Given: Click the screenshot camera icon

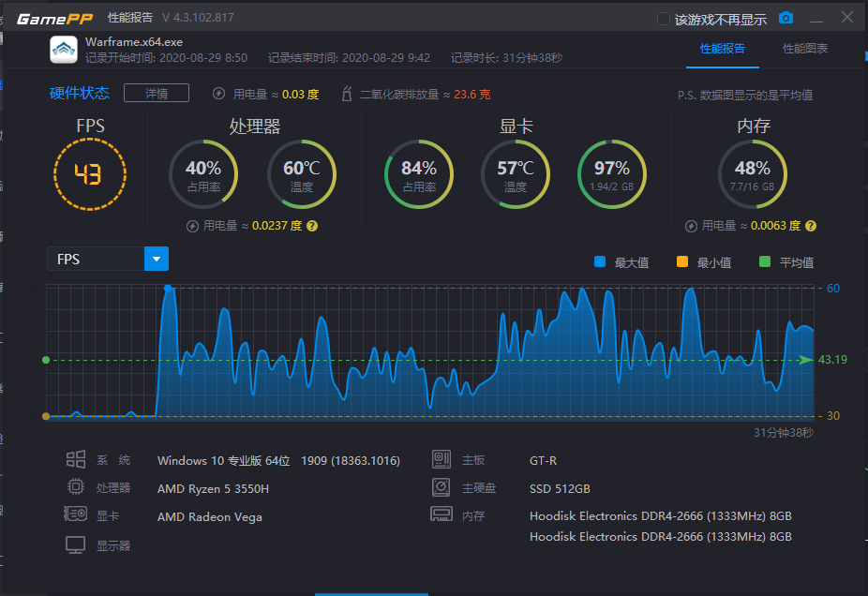Looking at the screenshot, I should [786, 18].
